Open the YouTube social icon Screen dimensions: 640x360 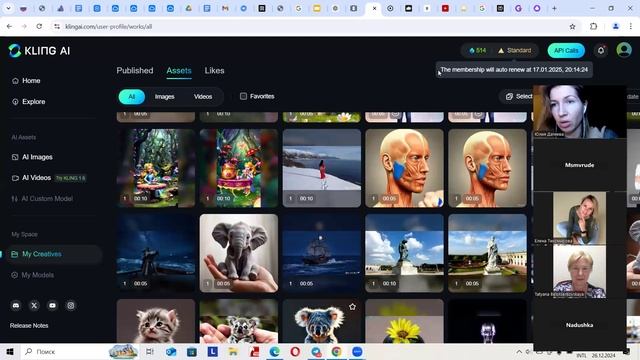point(52,305)
